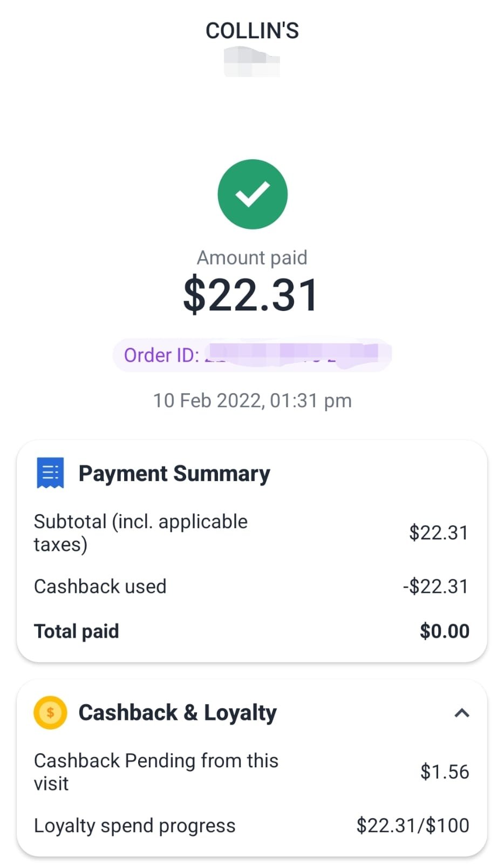
Task: Click the Total paid $0.00 value
Action: point(445,631)
